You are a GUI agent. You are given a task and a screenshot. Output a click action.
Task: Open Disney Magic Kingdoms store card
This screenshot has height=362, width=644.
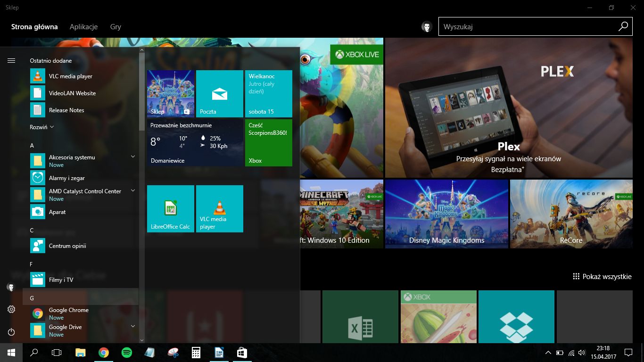[x=447, y=214]
